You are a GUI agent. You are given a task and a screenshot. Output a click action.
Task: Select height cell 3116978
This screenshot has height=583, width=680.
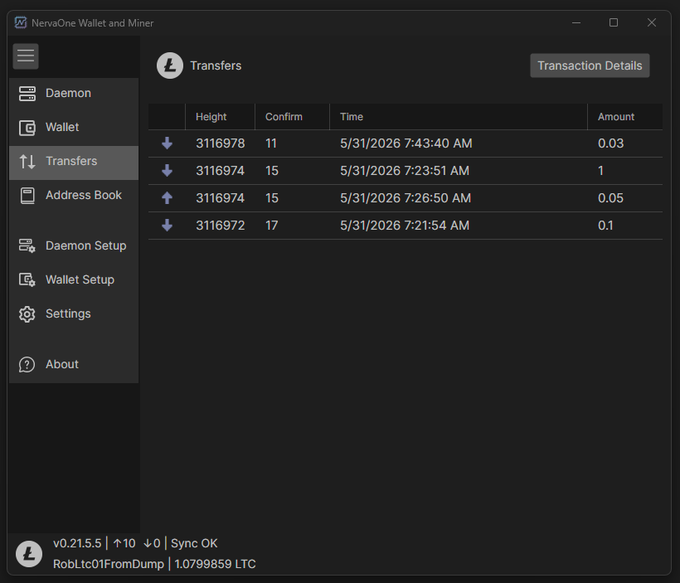point(220,143)
